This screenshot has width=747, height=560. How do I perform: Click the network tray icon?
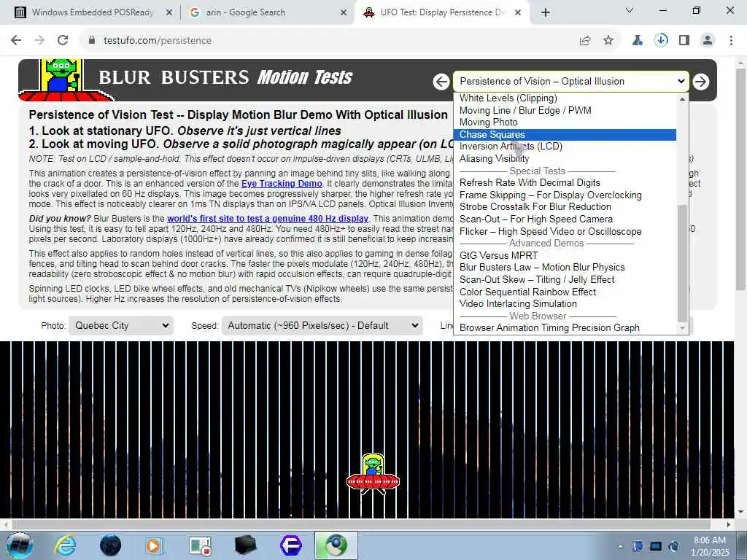click(656, 546)
